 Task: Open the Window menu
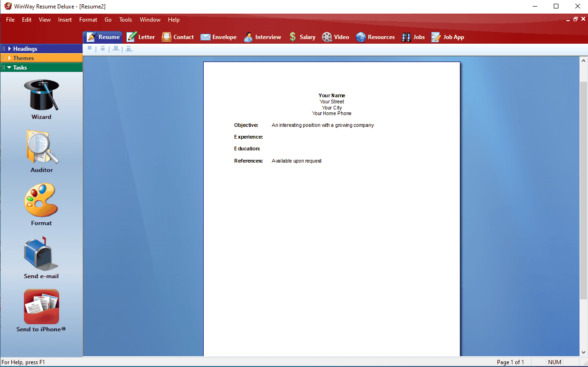coord(150,20)
